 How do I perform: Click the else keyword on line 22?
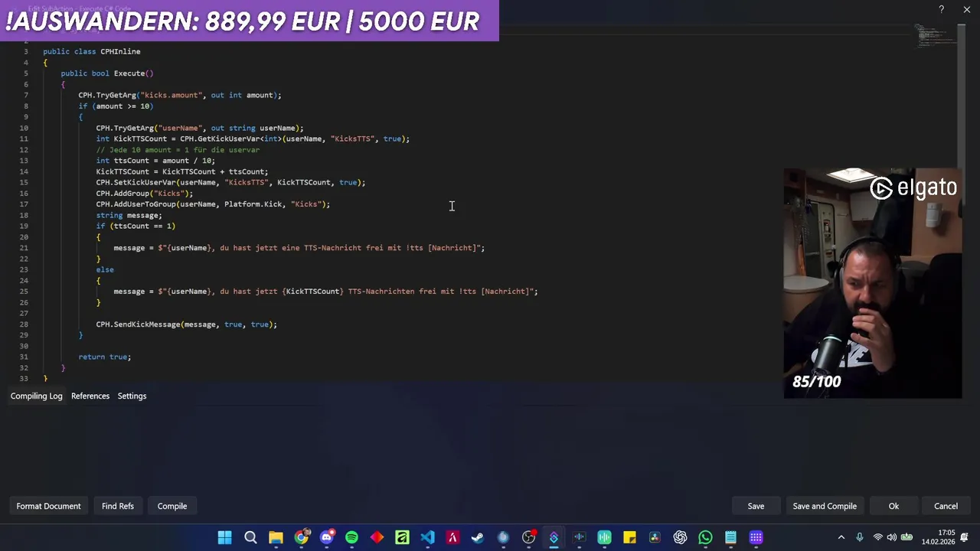(x=105, y=269)
